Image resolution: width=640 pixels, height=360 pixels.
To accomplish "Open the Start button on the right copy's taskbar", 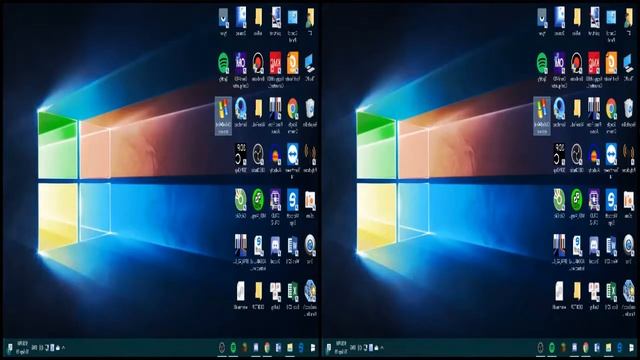I will point(632,348).
